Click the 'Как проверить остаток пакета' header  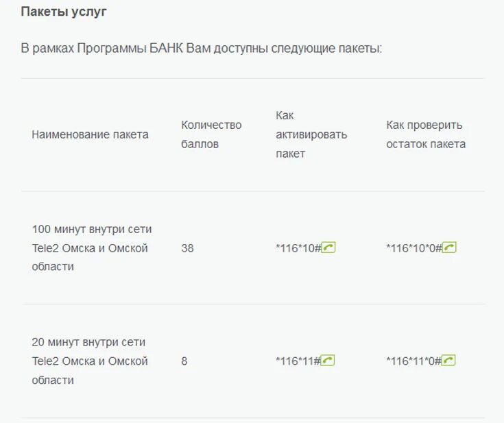click(x=426, y=134)
